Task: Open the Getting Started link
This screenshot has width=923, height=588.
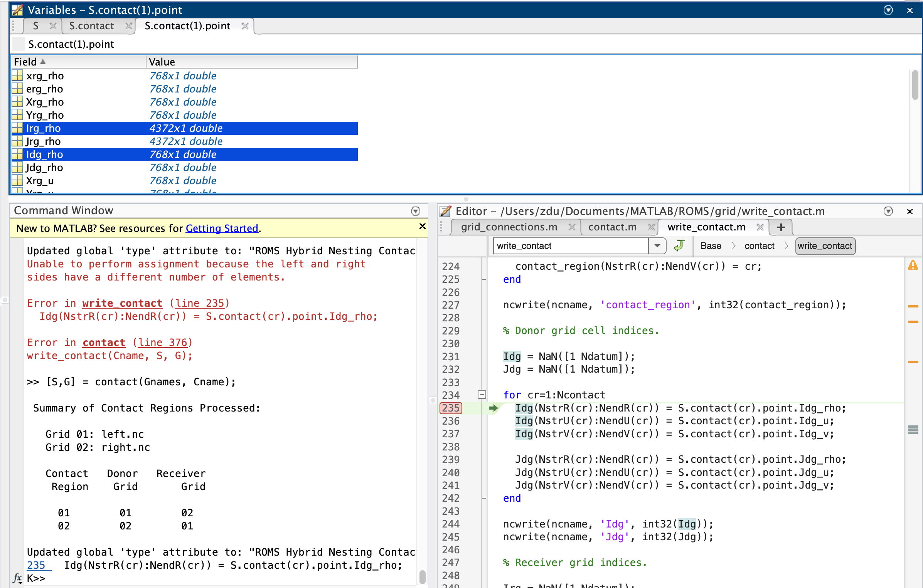Action: pyautogui.click(x=222, y=228)
